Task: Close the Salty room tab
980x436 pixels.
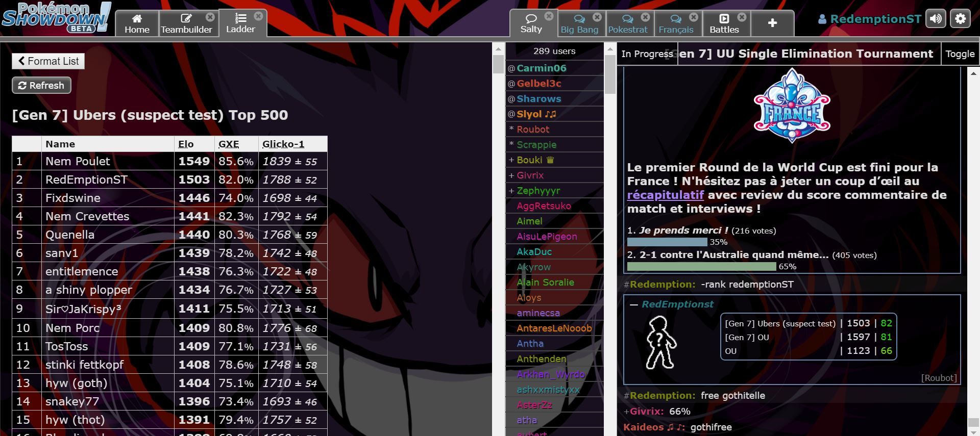Action: 549,16
